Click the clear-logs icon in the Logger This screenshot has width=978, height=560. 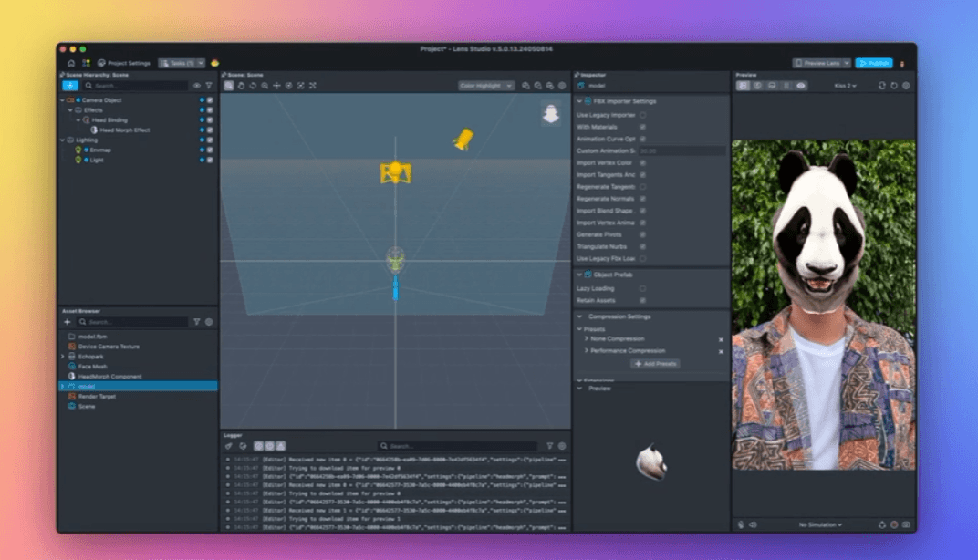[229, 446]
